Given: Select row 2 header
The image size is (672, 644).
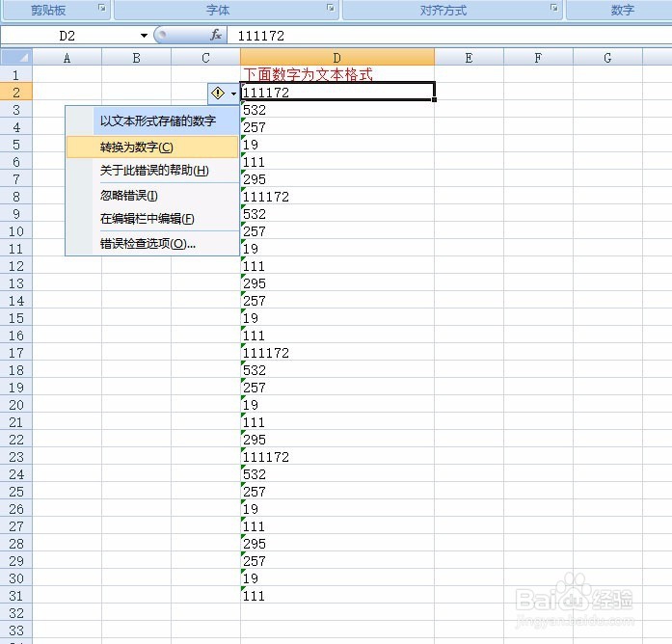Looking at the screenshot, I should [16, 93].
